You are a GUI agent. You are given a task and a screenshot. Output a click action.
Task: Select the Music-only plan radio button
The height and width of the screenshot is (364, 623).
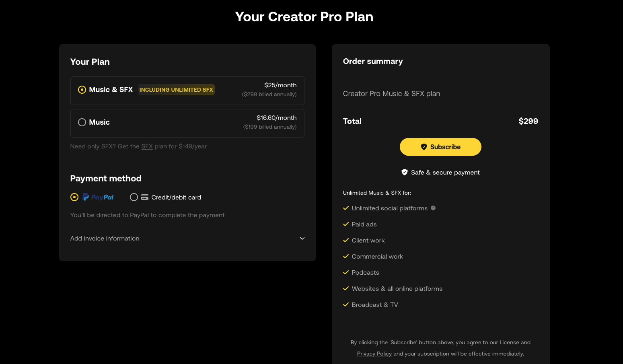pos(82,122)
